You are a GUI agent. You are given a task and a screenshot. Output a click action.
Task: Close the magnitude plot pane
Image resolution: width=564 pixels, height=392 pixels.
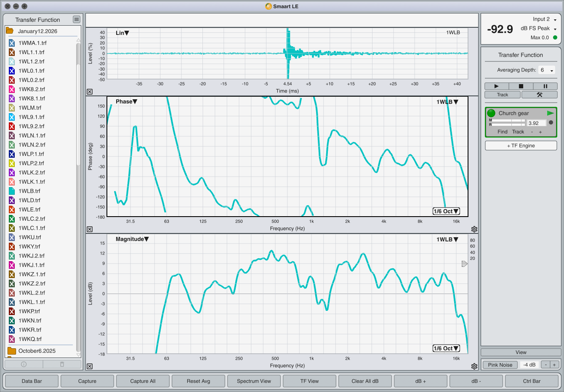90,366
